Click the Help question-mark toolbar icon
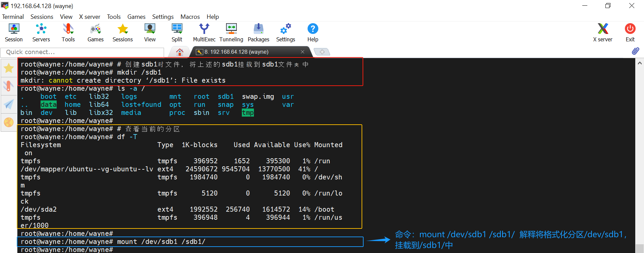The width and height of the screenshot is (644, 253). [313, 33]
